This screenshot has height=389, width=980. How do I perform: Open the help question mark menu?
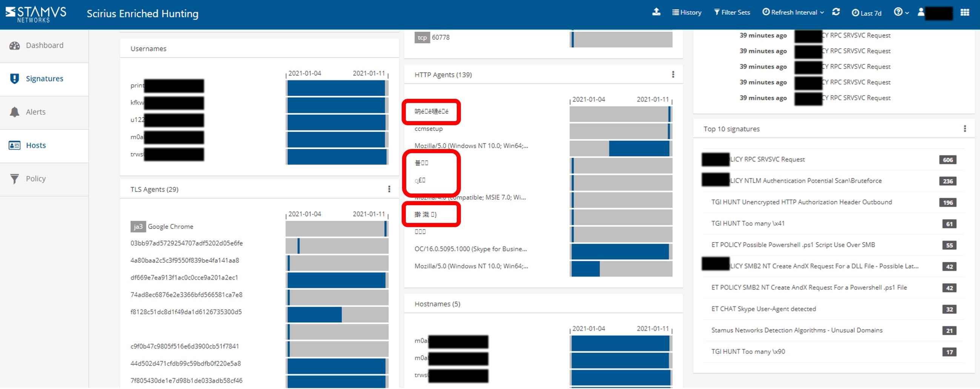coord(901,12)
